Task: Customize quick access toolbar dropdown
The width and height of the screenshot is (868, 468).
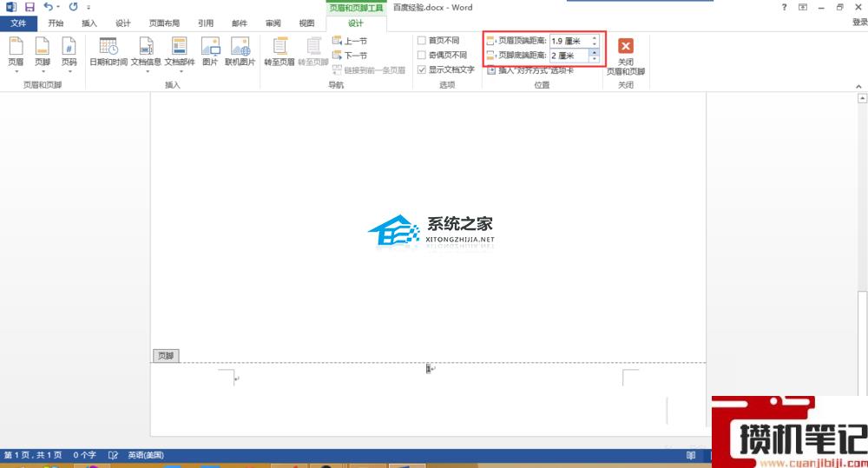Action: tap(89, 8)
